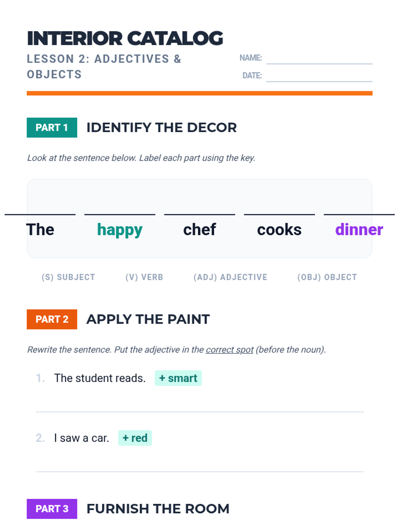Choose the (ADJ) ADJECTIVE key label

pyautogui.click(x=230, y=277)
